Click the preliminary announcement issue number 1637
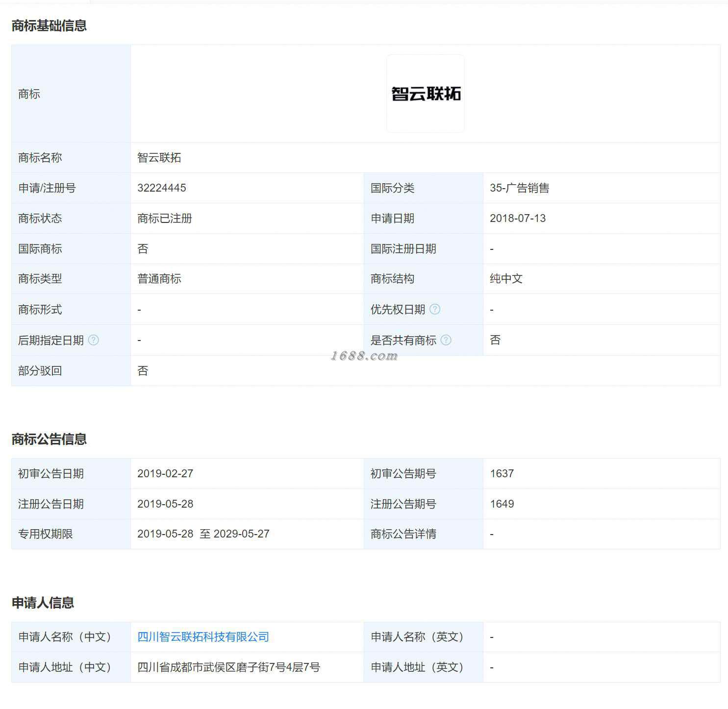This screenshot has width=728, height=709. click(502, 473)
